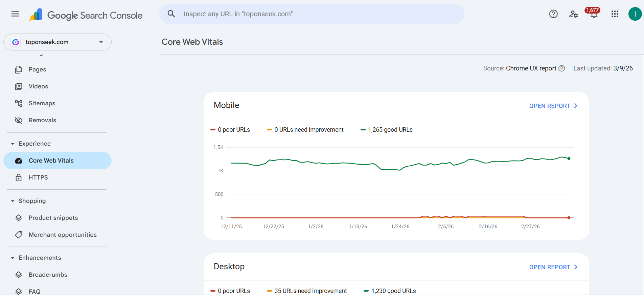The height and width of the screenshot is (295, 644).
Task: Open the account avatar menu
Action: tap(635, 14)
